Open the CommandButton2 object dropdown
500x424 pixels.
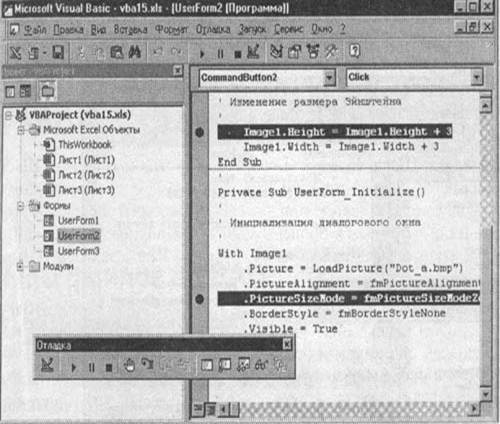pyautogui.click(x=329, y=78)
